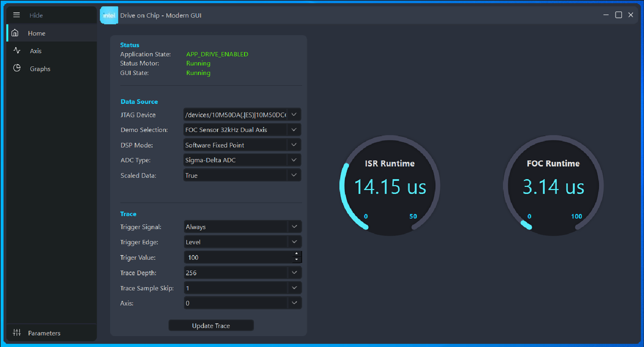Click the Home house icon

coord(15,33)
